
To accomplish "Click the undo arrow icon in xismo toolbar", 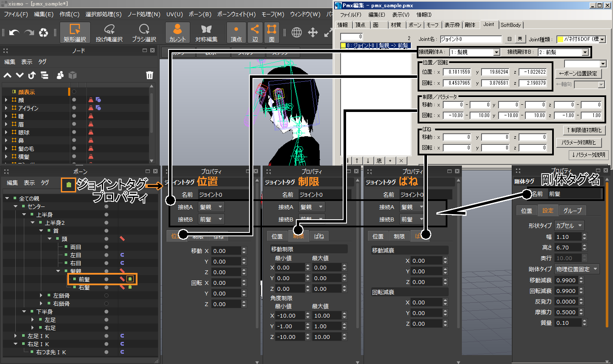I will click(x=14, y=33).
